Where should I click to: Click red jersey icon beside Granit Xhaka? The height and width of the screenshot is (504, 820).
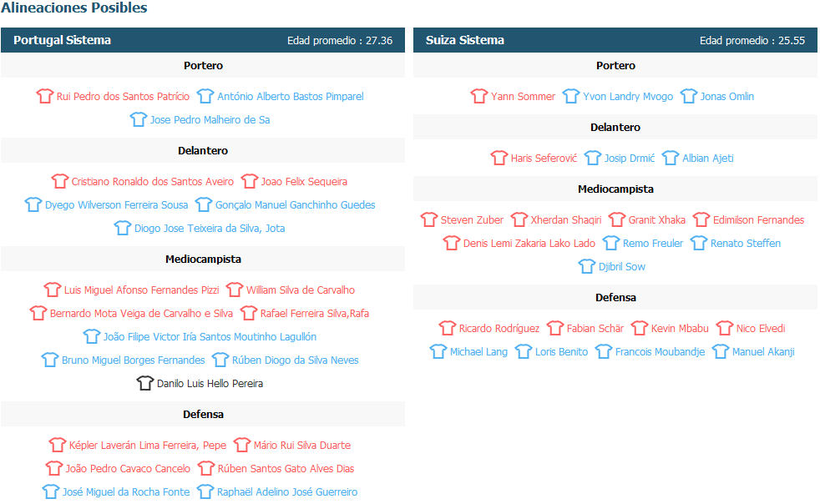coord(617,219)
